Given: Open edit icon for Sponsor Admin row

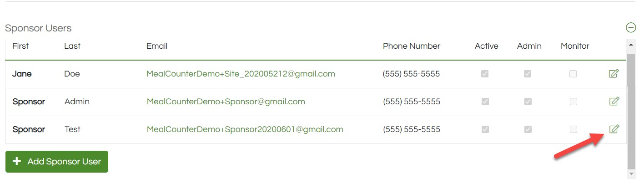Looking at the screenshot, I should [614, 101].
